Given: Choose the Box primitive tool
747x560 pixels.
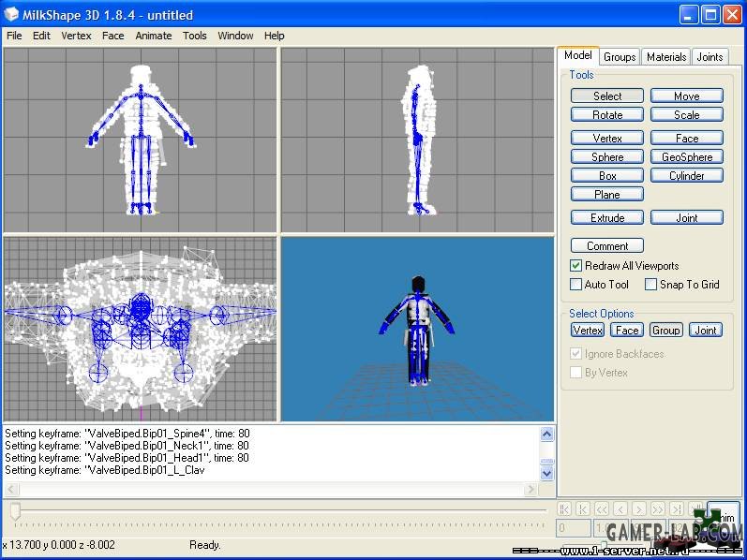Looking at the screenshot, I should coord(607,176).
